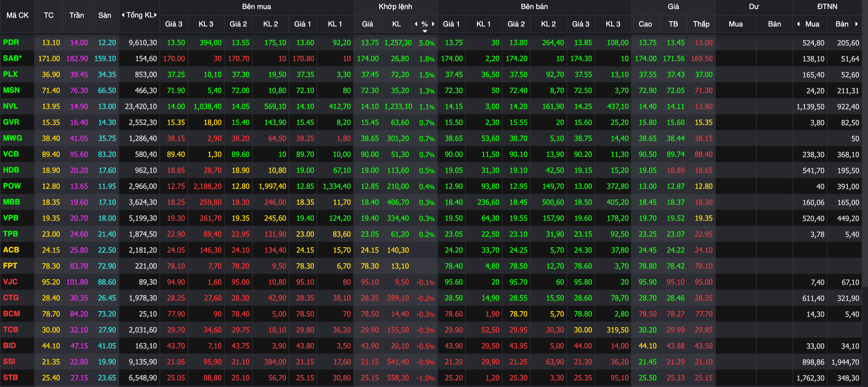Select SAB ceiling price 182.90
Viewport: 868px width, 387px height.
click(x=77, y=58)
